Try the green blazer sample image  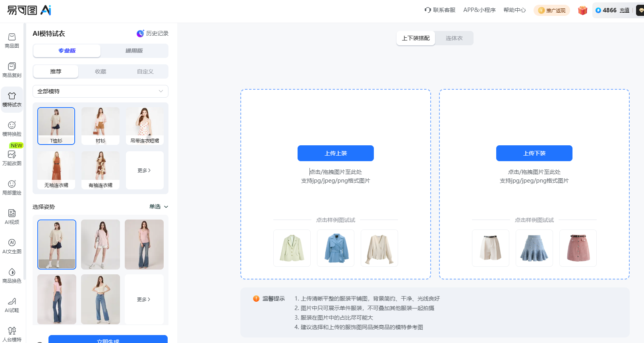[x=292, y=248]
